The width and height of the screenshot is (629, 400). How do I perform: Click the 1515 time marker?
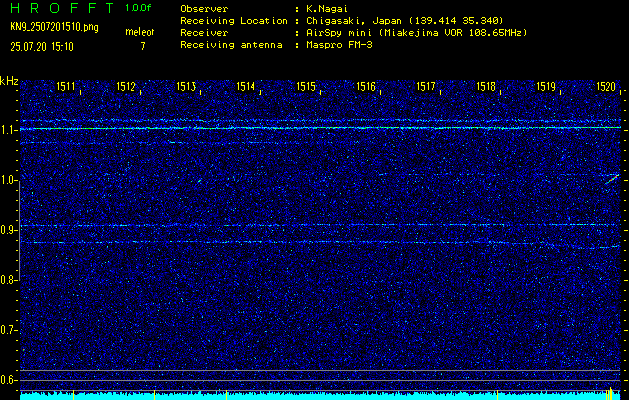pos(306,86)
